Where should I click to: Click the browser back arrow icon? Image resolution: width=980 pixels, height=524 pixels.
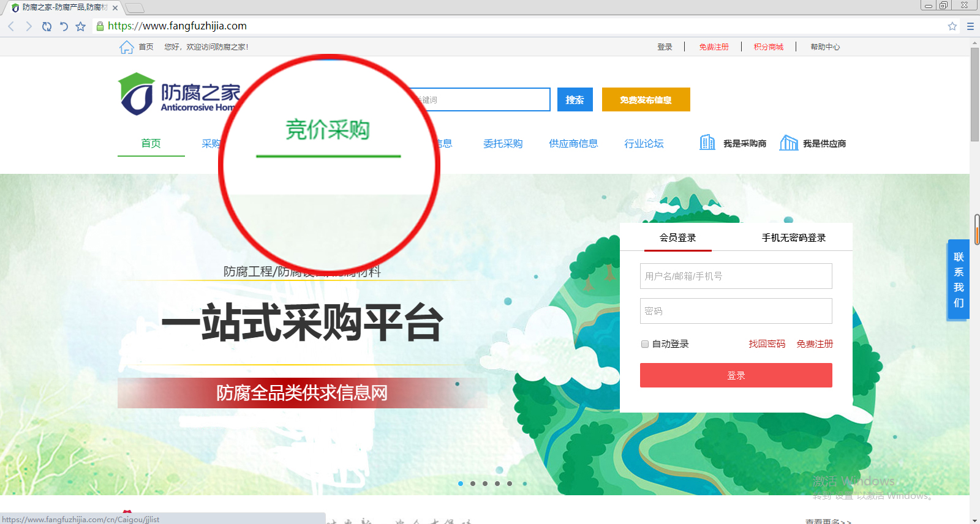pyautogui.click(x=11, y=26)
